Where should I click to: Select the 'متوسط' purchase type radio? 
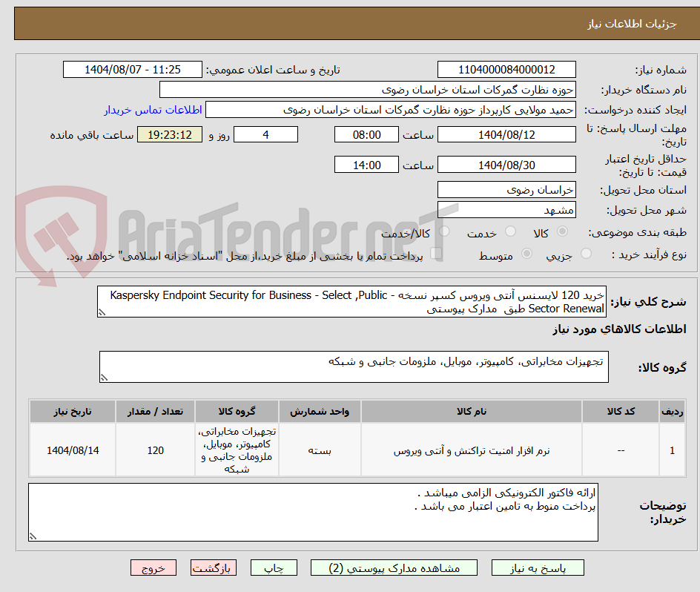point(526,254)
